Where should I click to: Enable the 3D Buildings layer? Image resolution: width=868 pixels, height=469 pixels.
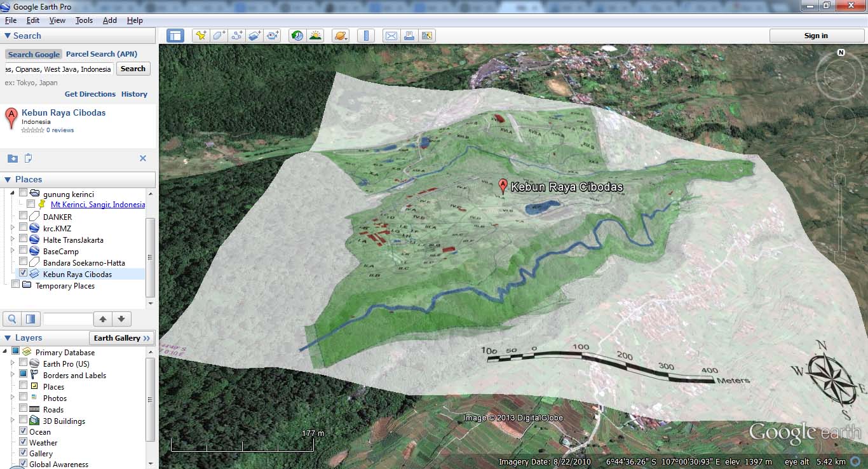pos(23,420)
